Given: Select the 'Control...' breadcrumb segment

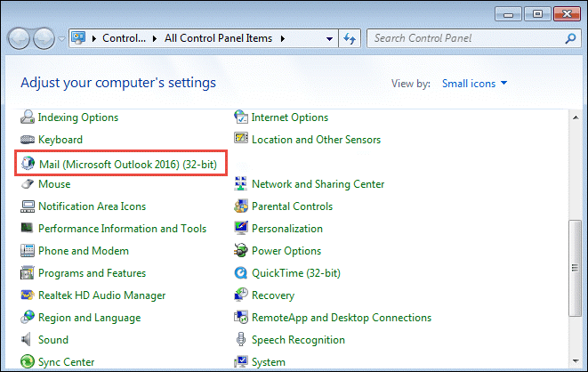Looking at the screenshot, I should pyautogui.click(x=124, y=38).
